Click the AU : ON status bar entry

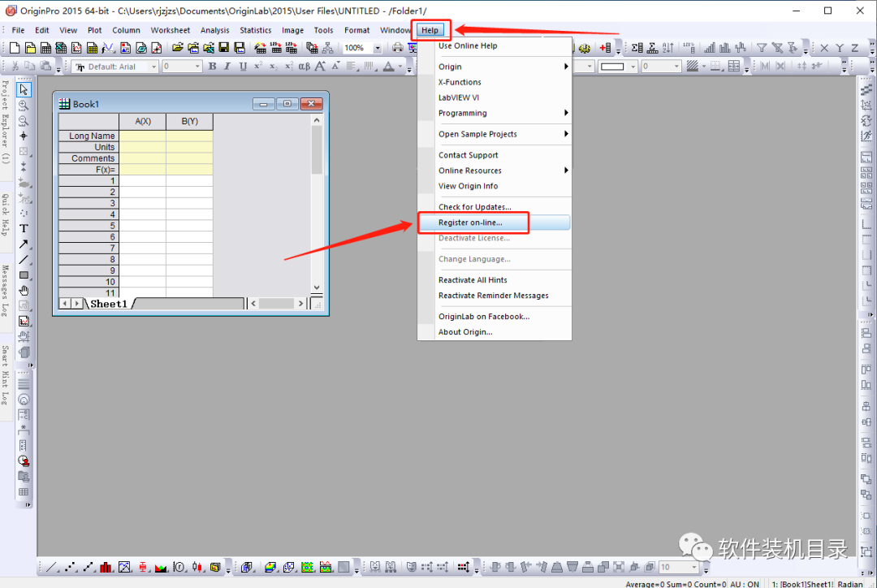(745, 584)
